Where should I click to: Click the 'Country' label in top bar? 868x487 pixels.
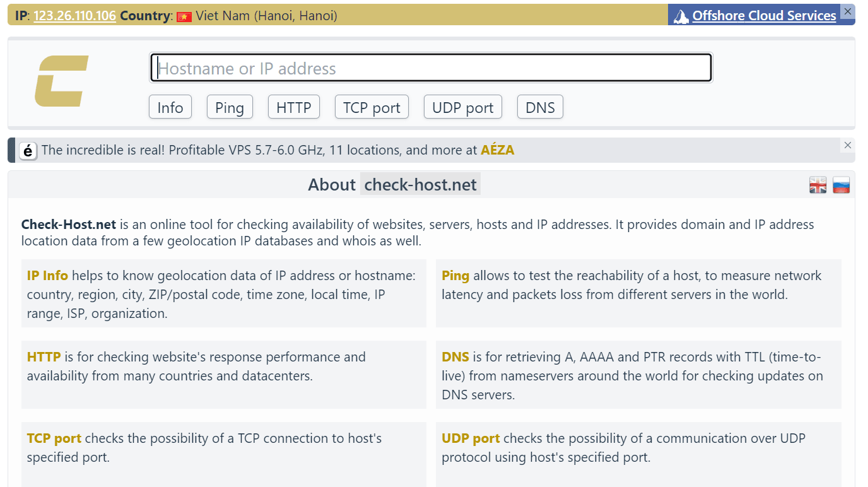145,16
